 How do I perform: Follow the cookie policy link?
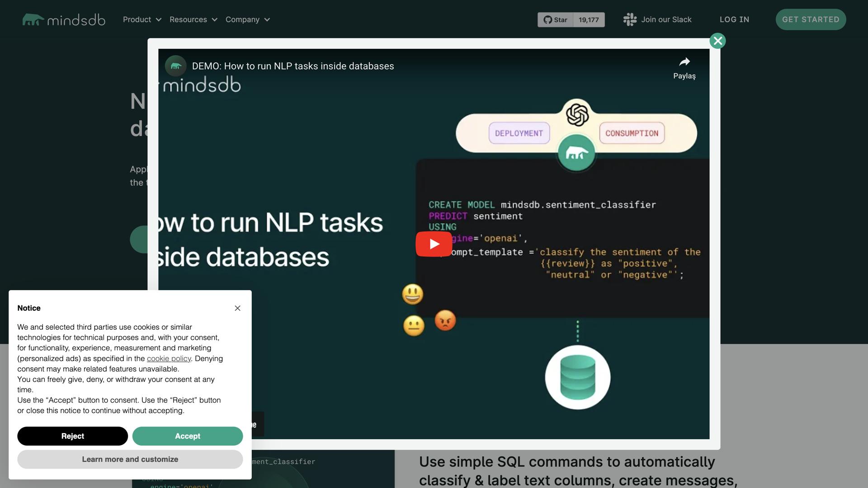point(169,358)
